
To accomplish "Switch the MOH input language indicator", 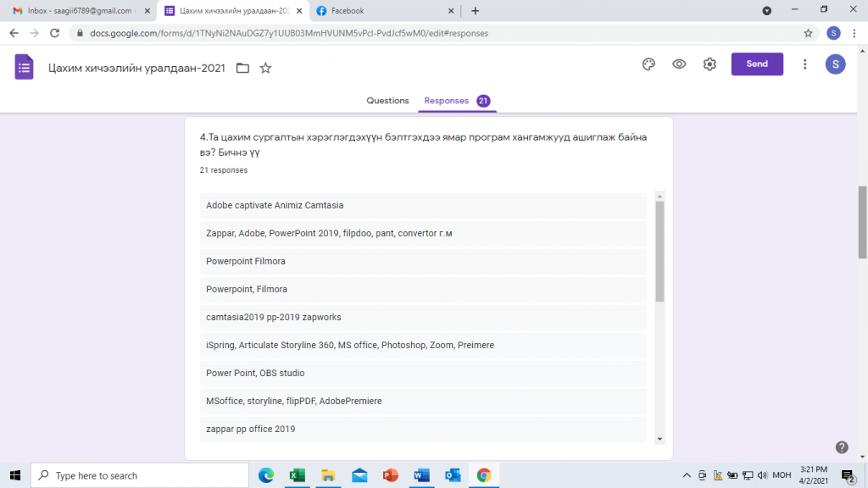I will click(782, 475).
